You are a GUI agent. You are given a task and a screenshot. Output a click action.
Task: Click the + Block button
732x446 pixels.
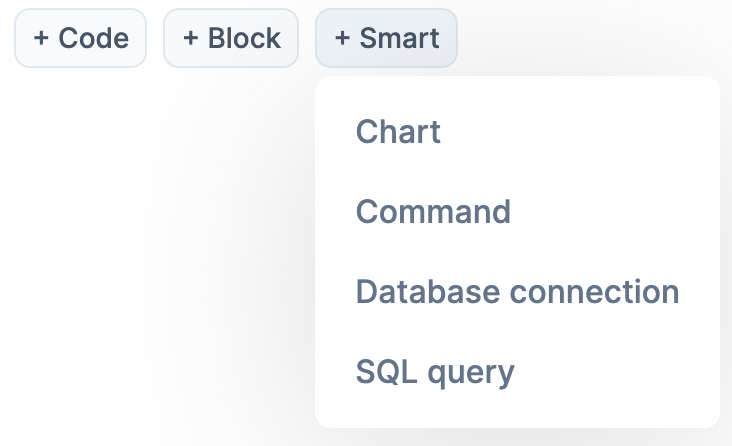click(231, 38)
